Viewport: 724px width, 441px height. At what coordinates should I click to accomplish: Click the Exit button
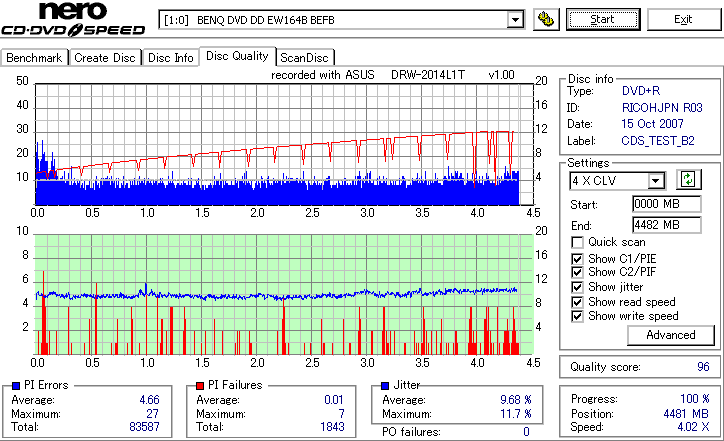683,19
